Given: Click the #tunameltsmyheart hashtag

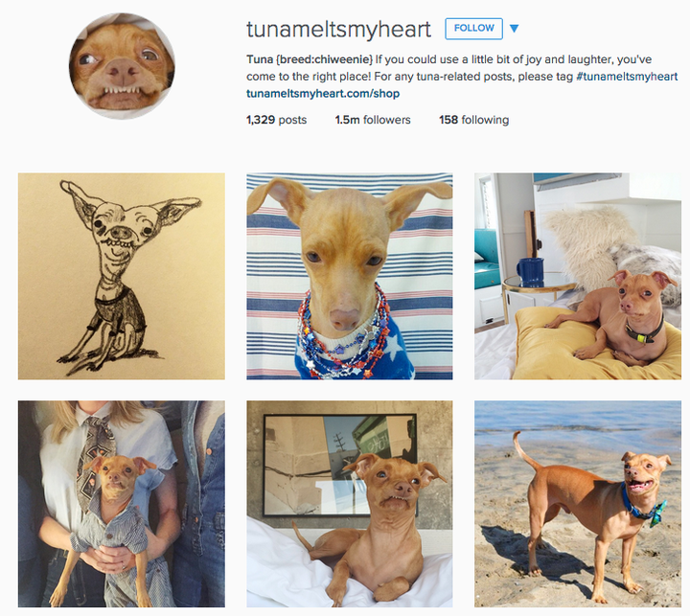Looking at the screenshot, I should click(627, 77).
